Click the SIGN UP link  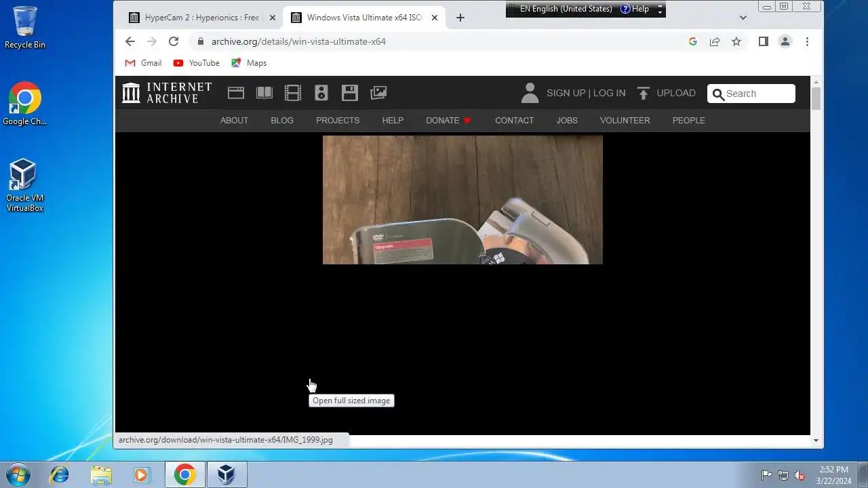[x=566, y=93]
